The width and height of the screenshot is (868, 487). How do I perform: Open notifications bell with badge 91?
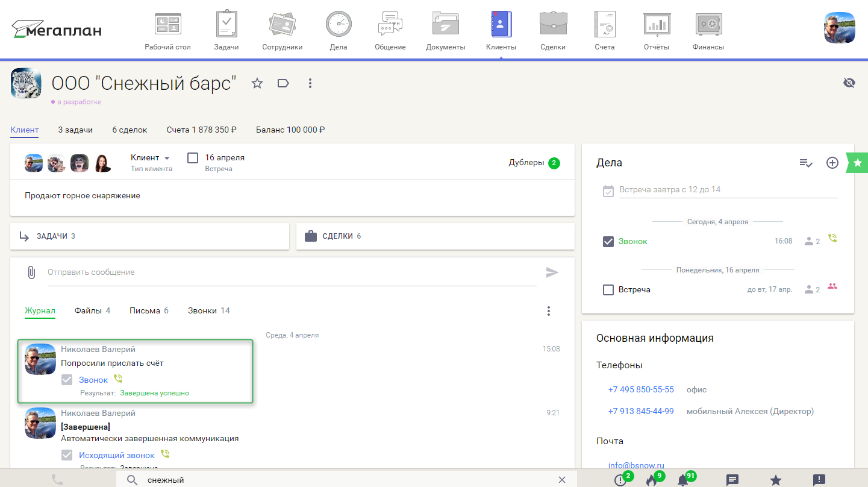tap(683, 480)
